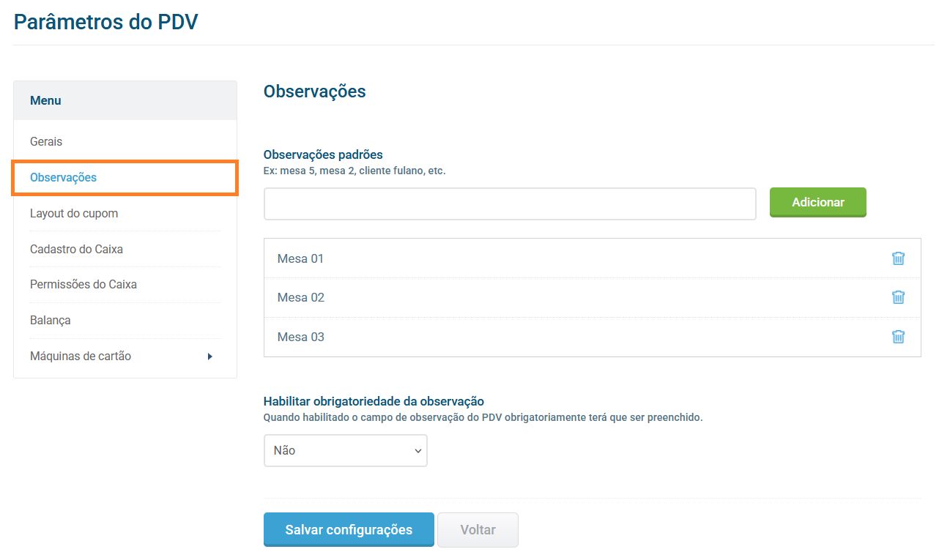Save with the Salvar configurações button

pos(349,530)
